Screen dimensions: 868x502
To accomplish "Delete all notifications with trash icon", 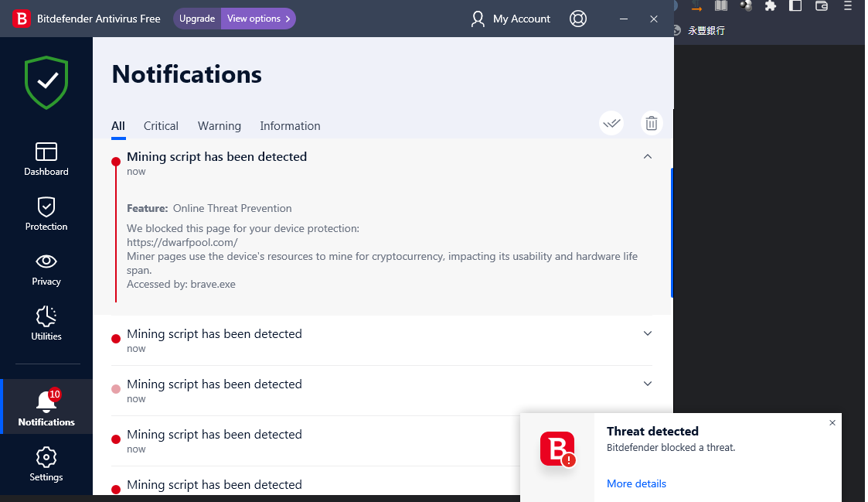I will (x=652, y=123).
